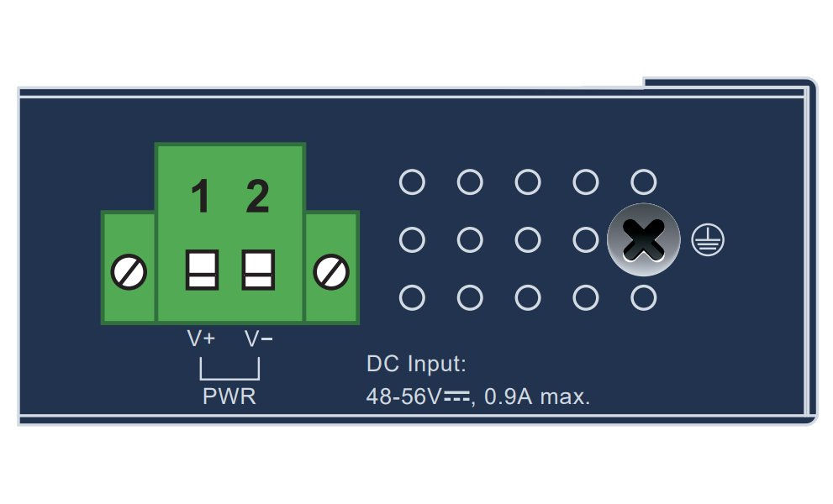The width and height of the screenshot is (833, 504).
Task: Click the top-left ventilation hole
Action: point(412,181)
